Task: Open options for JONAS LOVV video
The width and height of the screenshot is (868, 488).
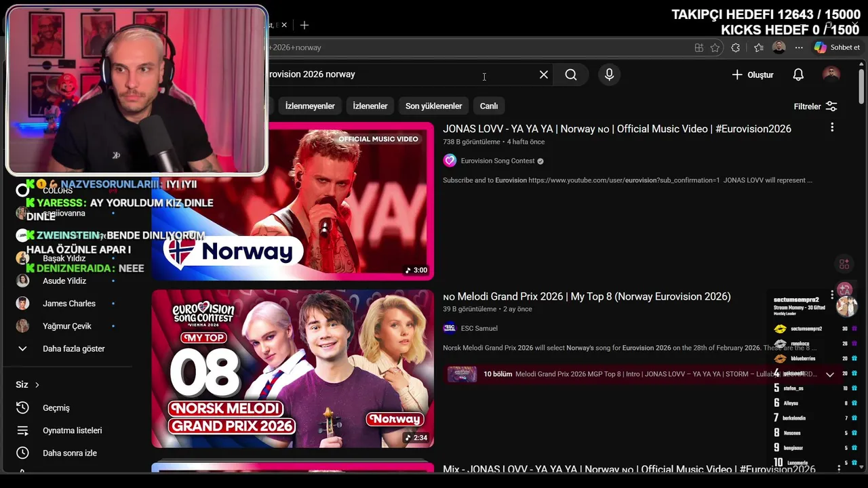Action: click(832, 127)
